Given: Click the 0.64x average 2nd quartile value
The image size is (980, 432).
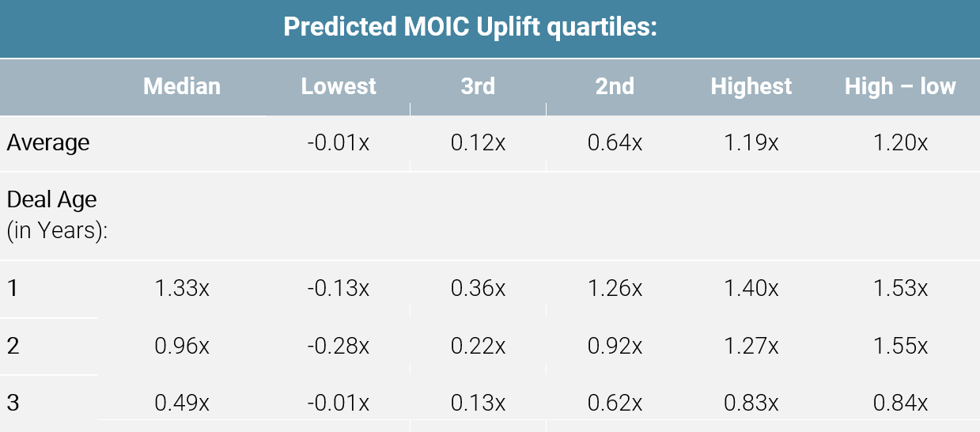Looking at the screenshot, I should (615, 143).
